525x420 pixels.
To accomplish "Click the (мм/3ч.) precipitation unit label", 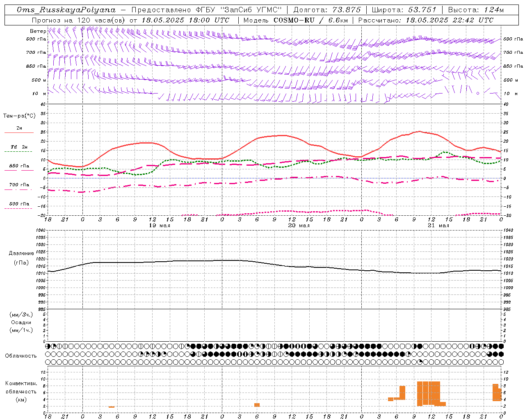I will point(21,315).
